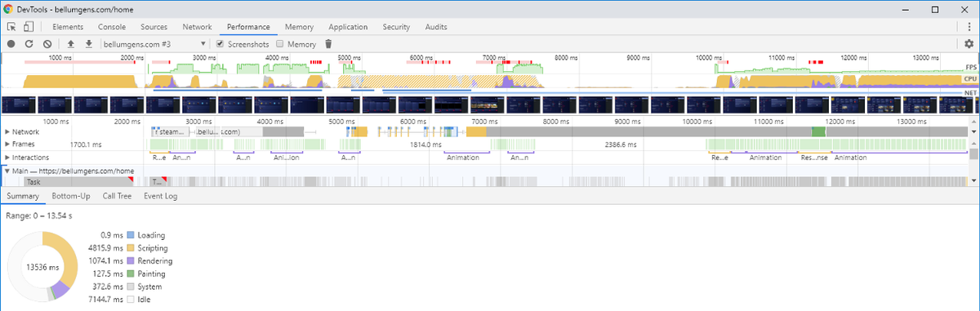Expand the Network track
The width and height of the screenshot is (980, 311).
7,131
